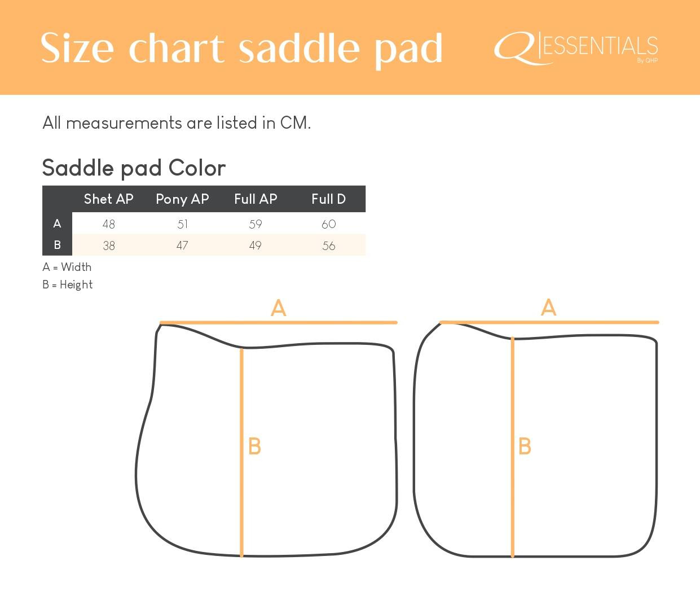Click the Full D height value 56
The width and height of the screenshot is (700, 600).
pyautogui.click(x=328, y=246)
